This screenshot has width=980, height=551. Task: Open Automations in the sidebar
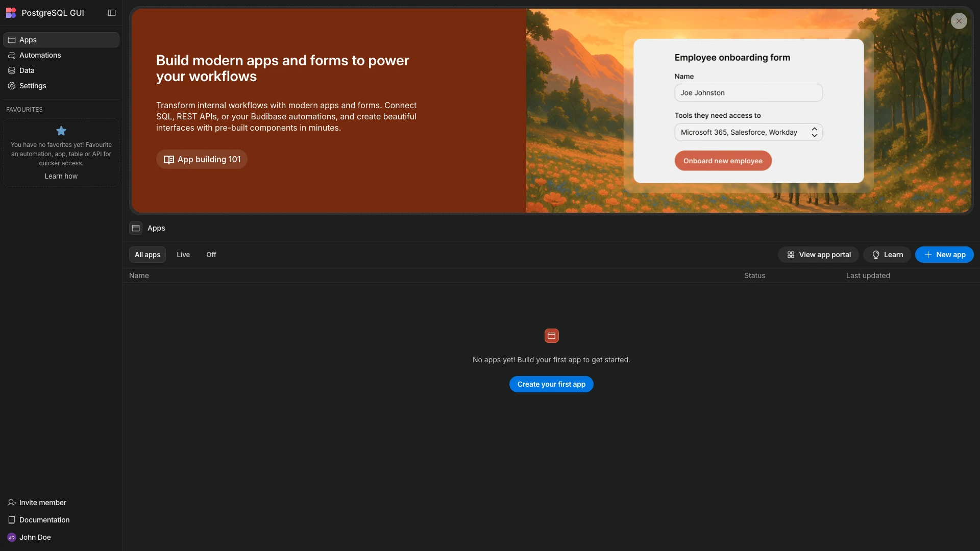61,55
